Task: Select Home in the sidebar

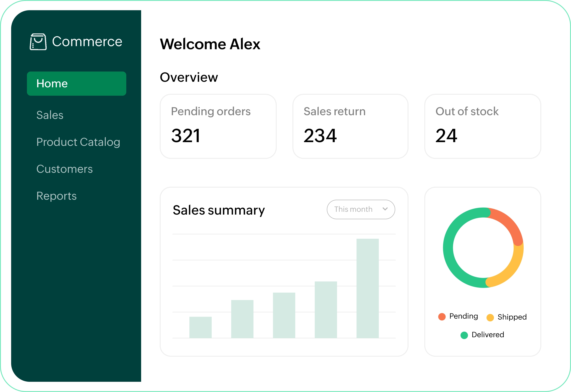Action: [76, 84]
